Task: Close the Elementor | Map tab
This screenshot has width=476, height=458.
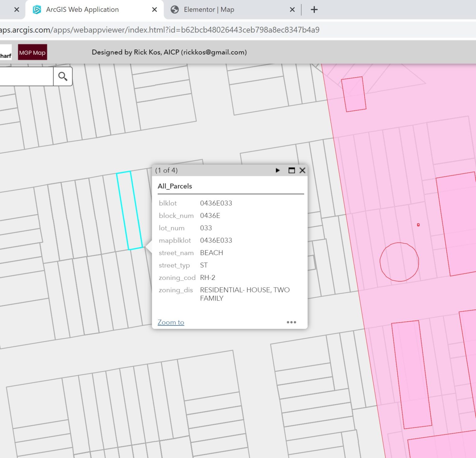Action: [x=292, y=10]
